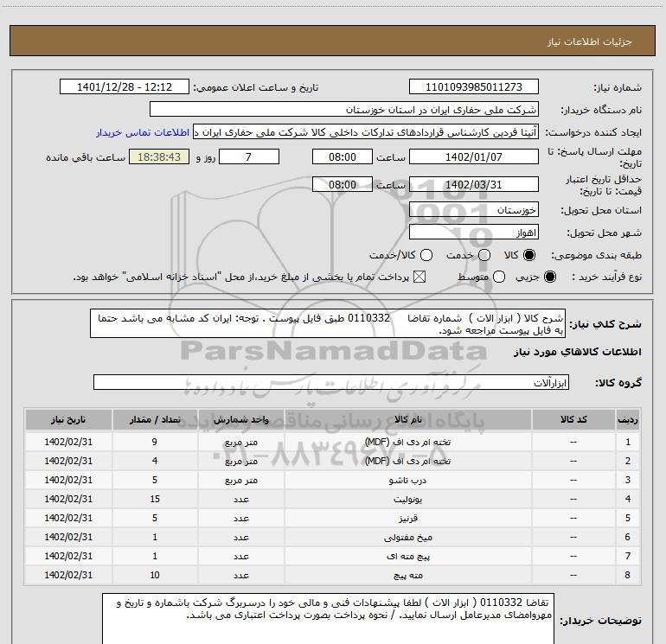The height and width of the screenshot is (644, 666).
Task: Toggle the Islamic treasury bonds payment checkbox
Action: 419,277
